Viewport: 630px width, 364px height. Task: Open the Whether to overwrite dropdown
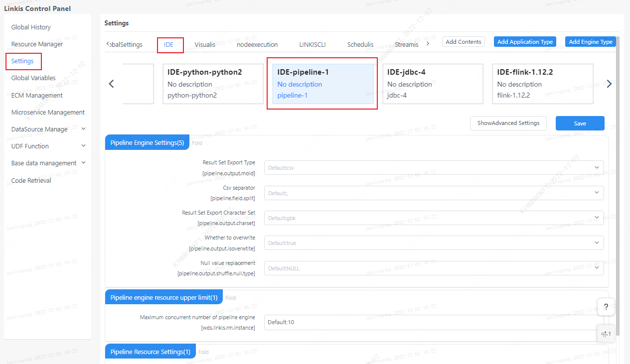[x=433, y=243]
